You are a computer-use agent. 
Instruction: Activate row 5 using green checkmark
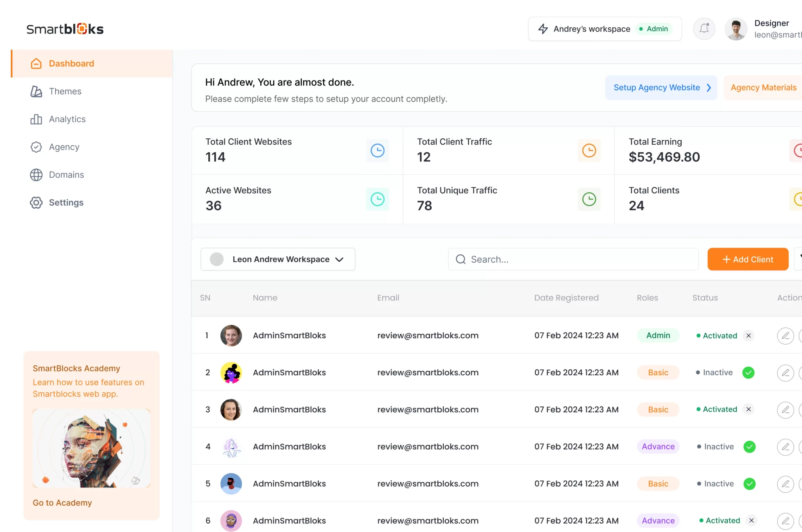(x=749, y=483)
